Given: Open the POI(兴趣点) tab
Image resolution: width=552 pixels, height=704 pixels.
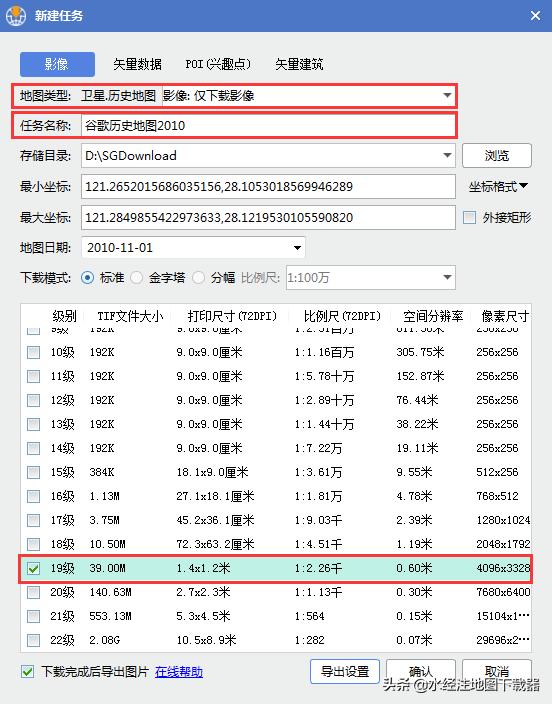Looking at the screenshot, I should point(218,64).
